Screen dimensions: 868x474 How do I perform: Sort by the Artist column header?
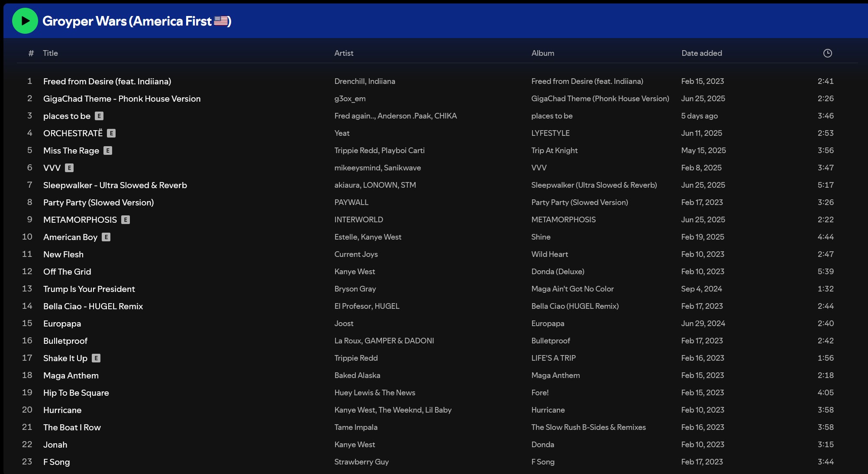(344, 53)
